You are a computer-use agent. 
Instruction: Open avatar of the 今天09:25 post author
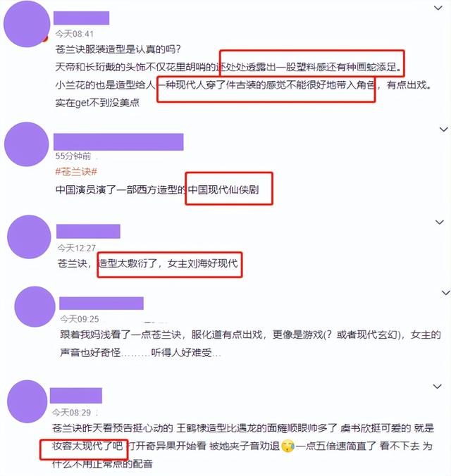point(35,306)
